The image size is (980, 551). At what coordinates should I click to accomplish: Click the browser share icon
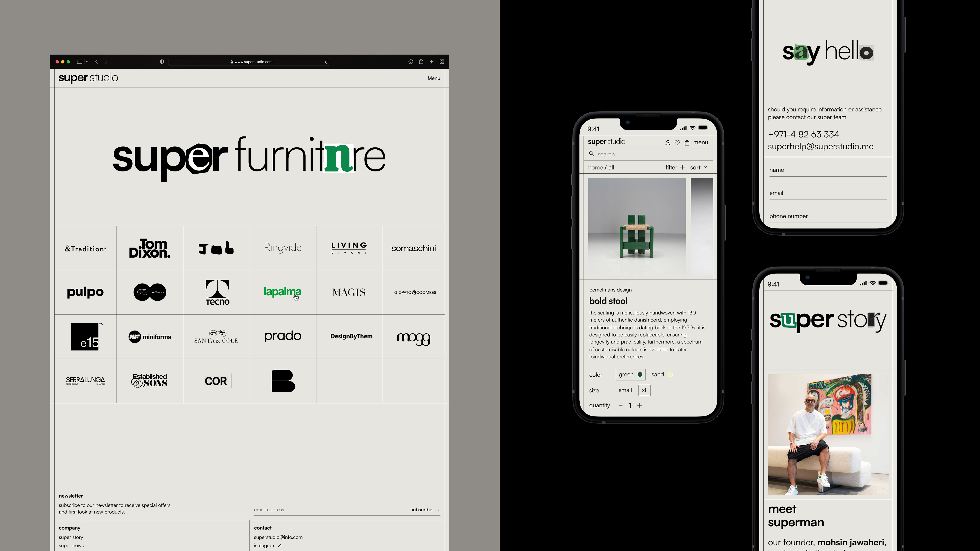421,62
